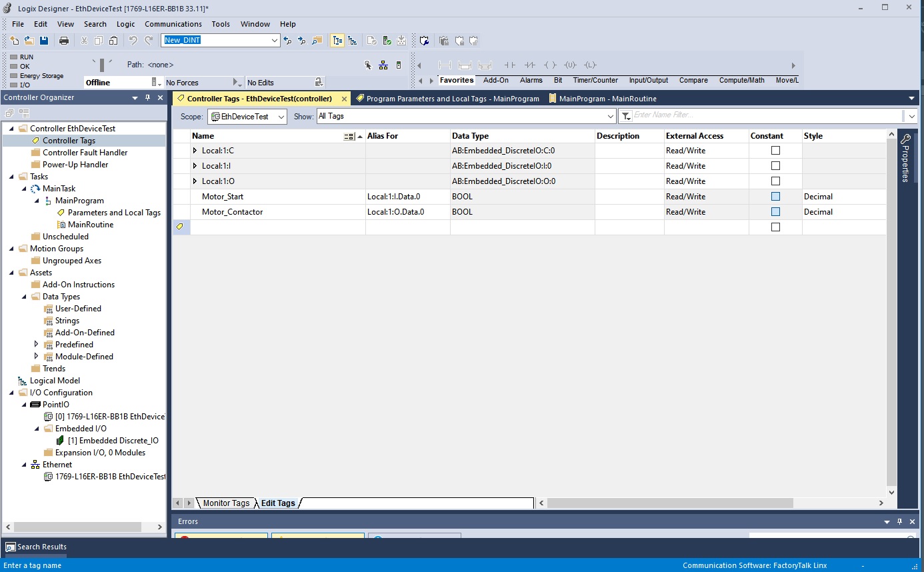Insert a rung using the rung icon
Viewport: 924px width, 572px height.
pos(445,65)
